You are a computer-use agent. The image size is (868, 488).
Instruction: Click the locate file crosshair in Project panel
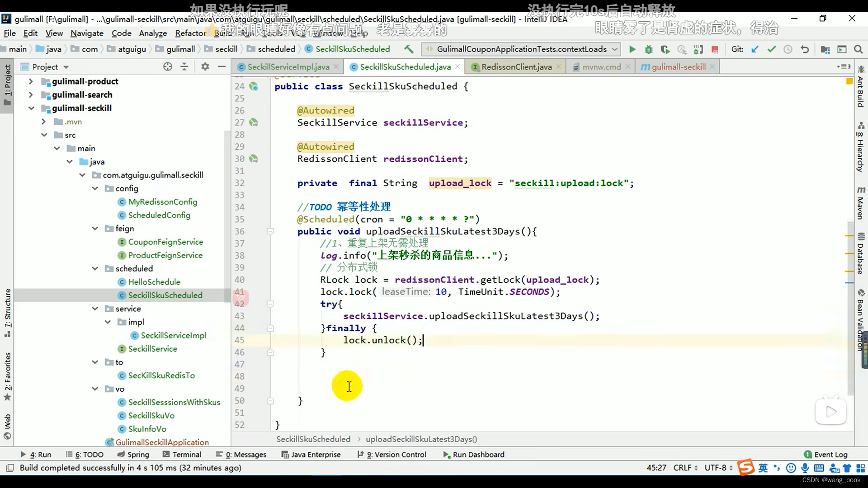(x=168, y=67)
